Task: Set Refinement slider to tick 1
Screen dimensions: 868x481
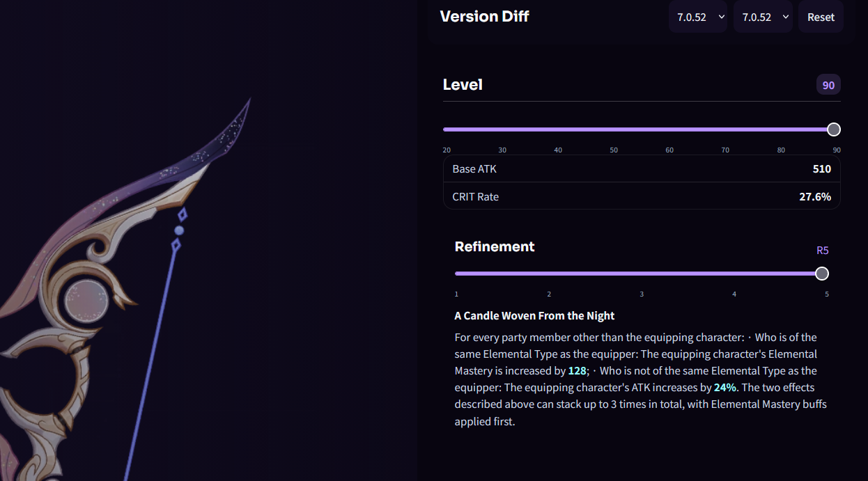Action: pyautogui.click(x=457, y=274)
